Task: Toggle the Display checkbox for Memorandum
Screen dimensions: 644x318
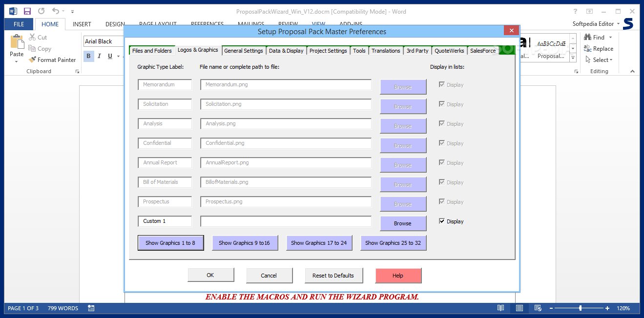Action: [442, 84]
